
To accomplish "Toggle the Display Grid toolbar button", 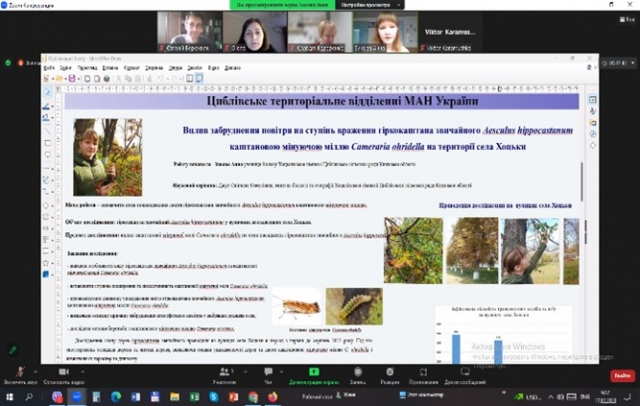I will (190, 78).
